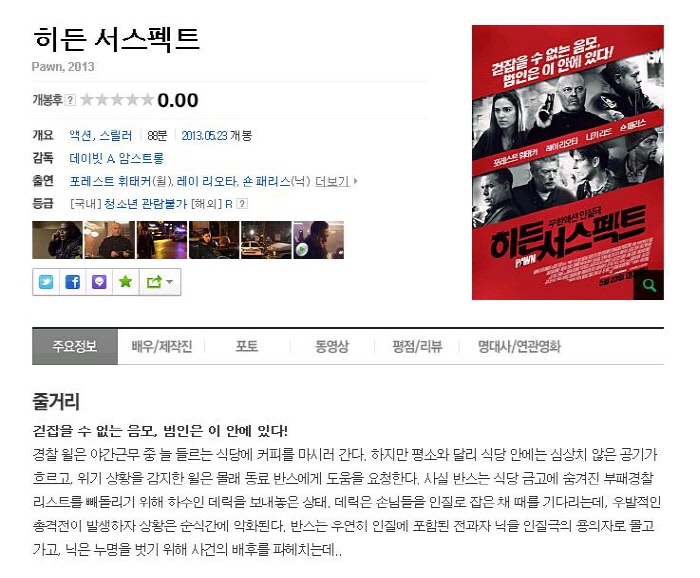Switch to the 배우/제작진 tab
Viewport: 700px width, 578px height.
point(162,346)
